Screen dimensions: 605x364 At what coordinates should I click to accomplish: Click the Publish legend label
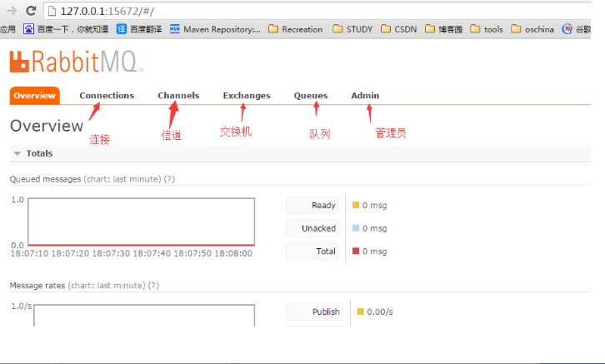point(314,312)
